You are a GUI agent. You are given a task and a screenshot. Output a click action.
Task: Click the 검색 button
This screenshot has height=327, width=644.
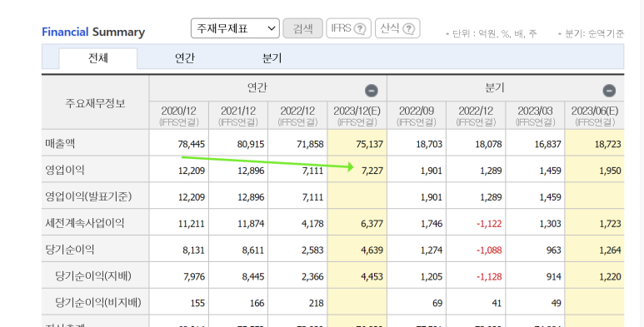302,28
